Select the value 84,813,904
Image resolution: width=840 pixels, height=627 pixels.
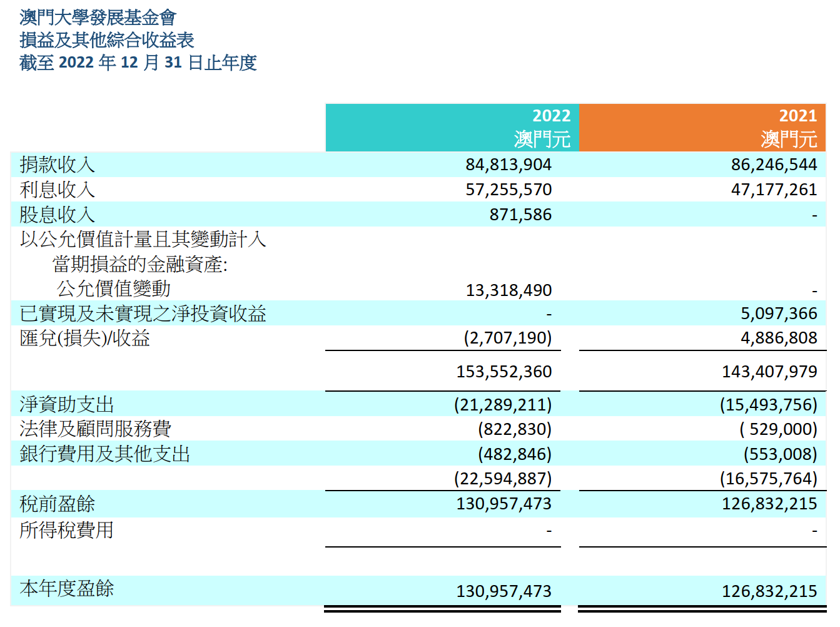coord(509,165)
